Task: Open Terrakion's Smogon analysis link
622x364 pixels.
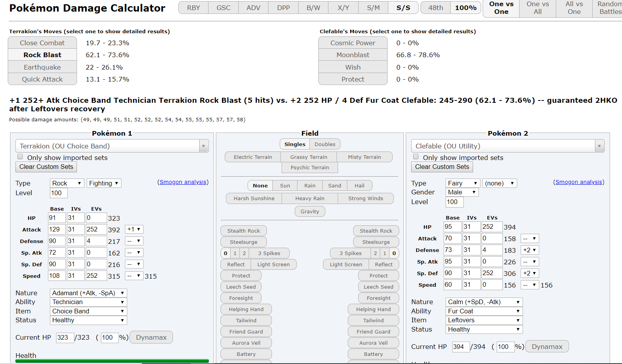Action: [x=183, y=182]
